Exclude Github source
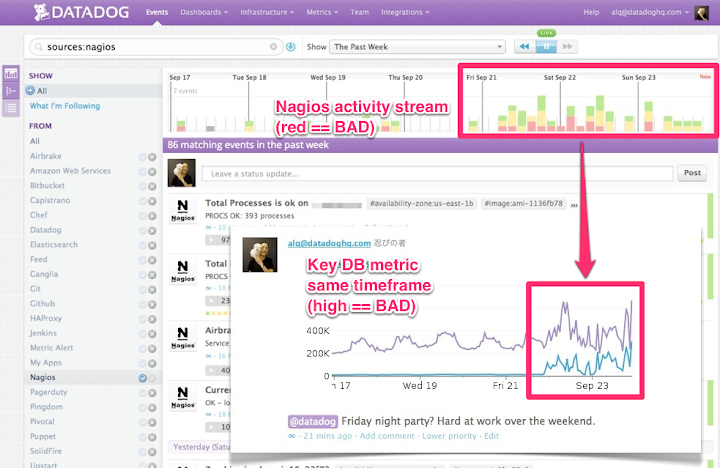 (x=152, y=304)
